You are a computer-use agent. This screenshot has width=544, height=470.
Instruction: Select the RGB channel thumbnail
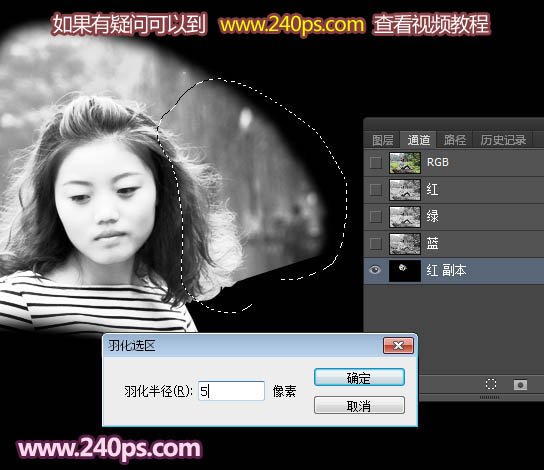click(x=405, y=163)
